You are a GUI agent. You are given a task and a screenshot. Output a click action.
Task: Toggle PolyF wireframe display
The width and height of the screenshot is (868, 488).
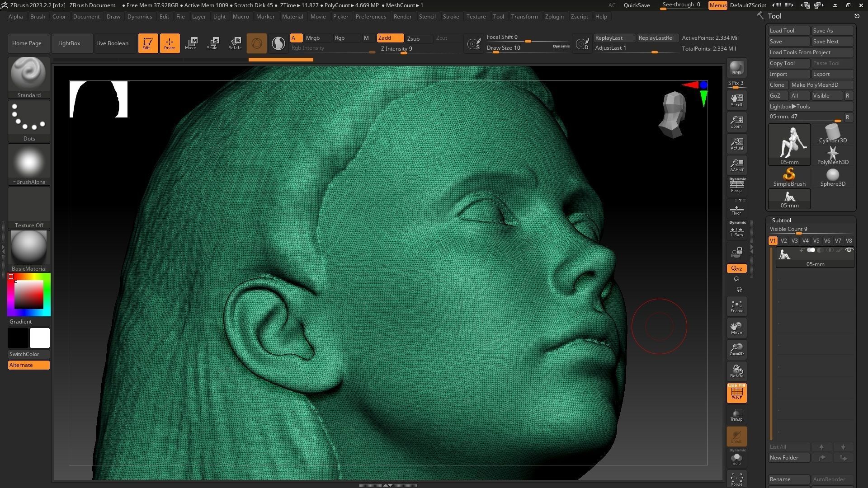[736, 393]
